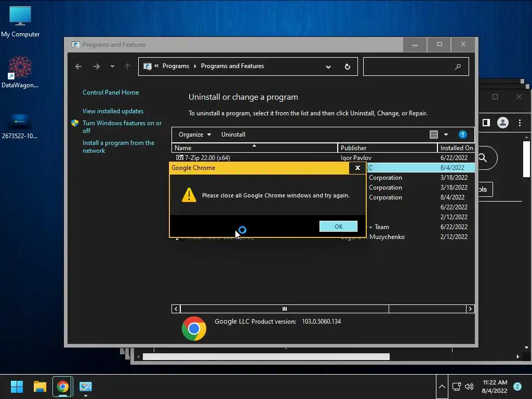Change the list view layout
Screen dimensions: 532x399
pos(434,135)
